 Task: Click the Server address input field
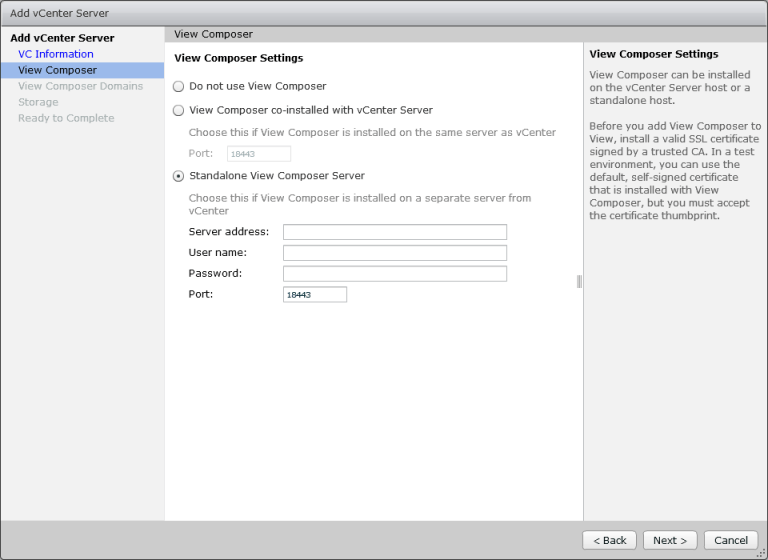pyautogui.click(x=395, y=232)
